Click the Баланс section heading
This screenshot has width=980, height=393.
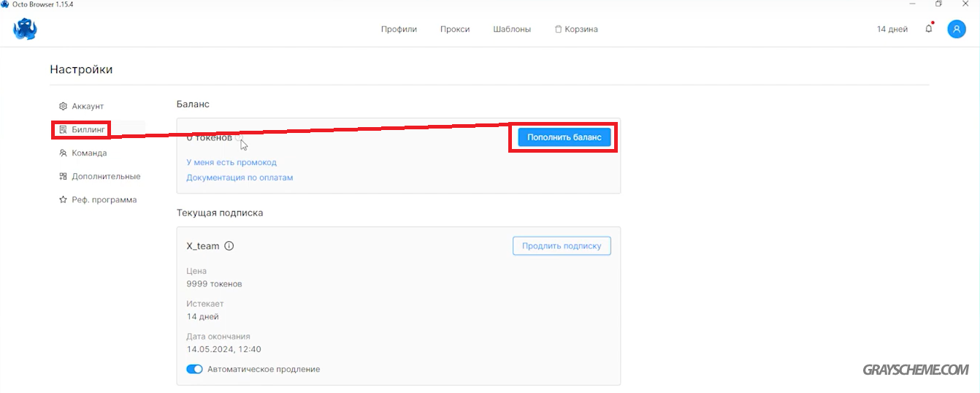click(193, 104)
